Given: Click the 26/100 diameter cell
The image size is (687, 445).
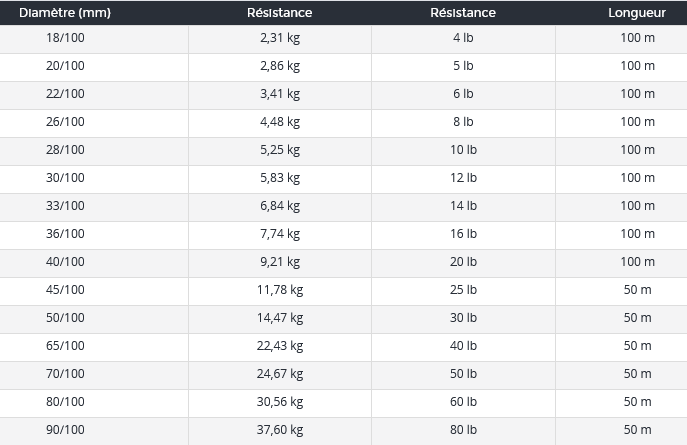Looking at the screenshot, I should pyautogui.click(x=66, y=122).
